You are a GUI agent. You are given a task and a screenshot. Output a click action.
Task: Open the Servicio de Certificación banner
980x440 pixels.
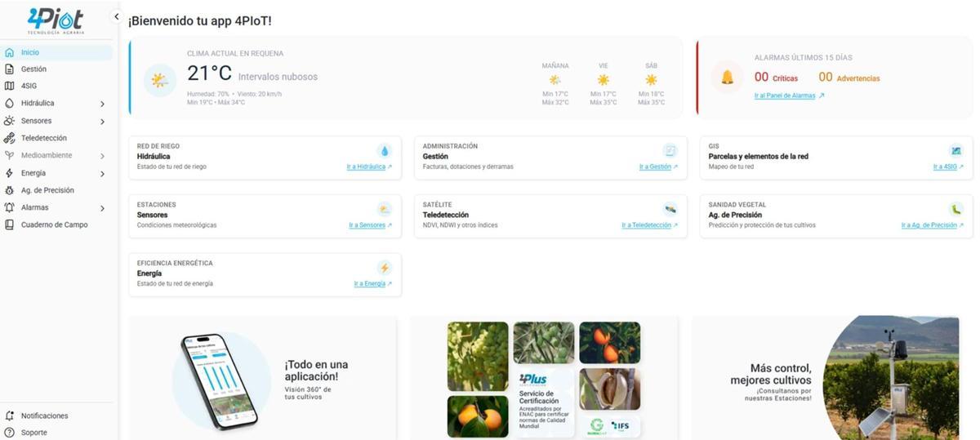544,377
